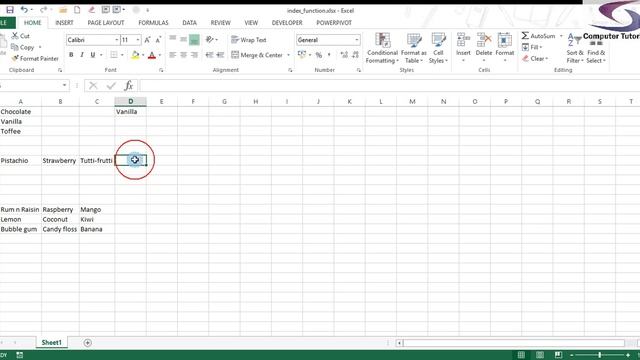Toggle middle vertical alignment
The width and height of the screenshot is (640, 360).
[183, 39]
